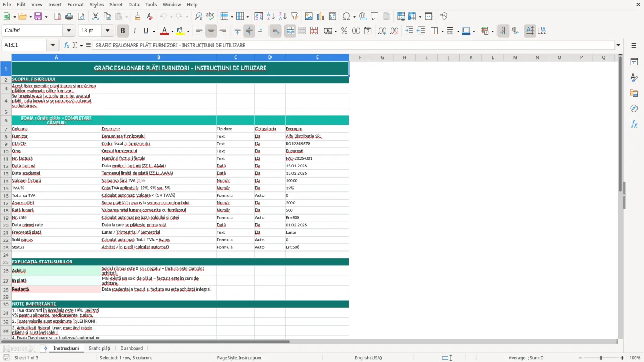Viewport: 644px width, 362px height.
Task: Open the sidebar Gallery deck
Action: 634,93
